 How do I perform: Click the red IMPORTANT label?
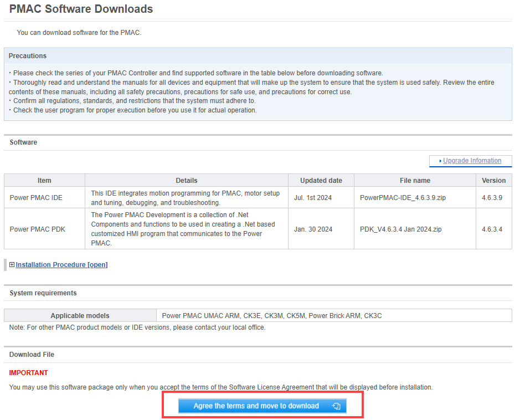[x=29, y=373]
